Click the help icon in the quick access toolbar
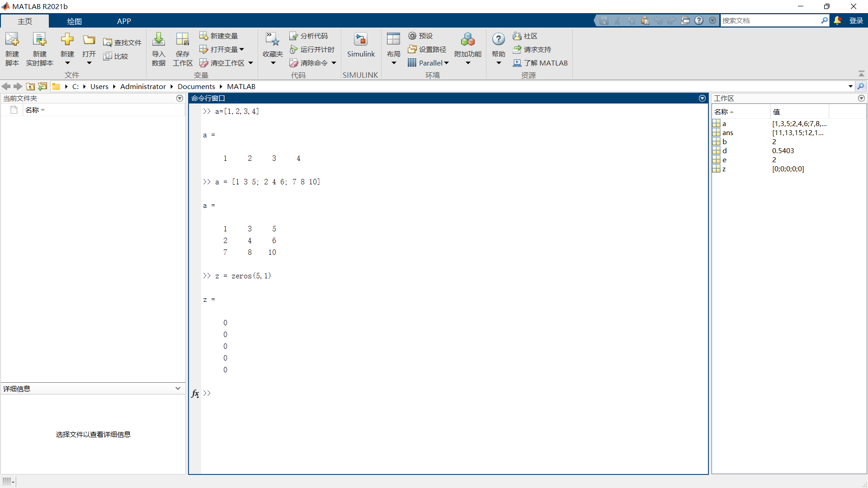This screenshot has height=488, width=868. (699, 20)
